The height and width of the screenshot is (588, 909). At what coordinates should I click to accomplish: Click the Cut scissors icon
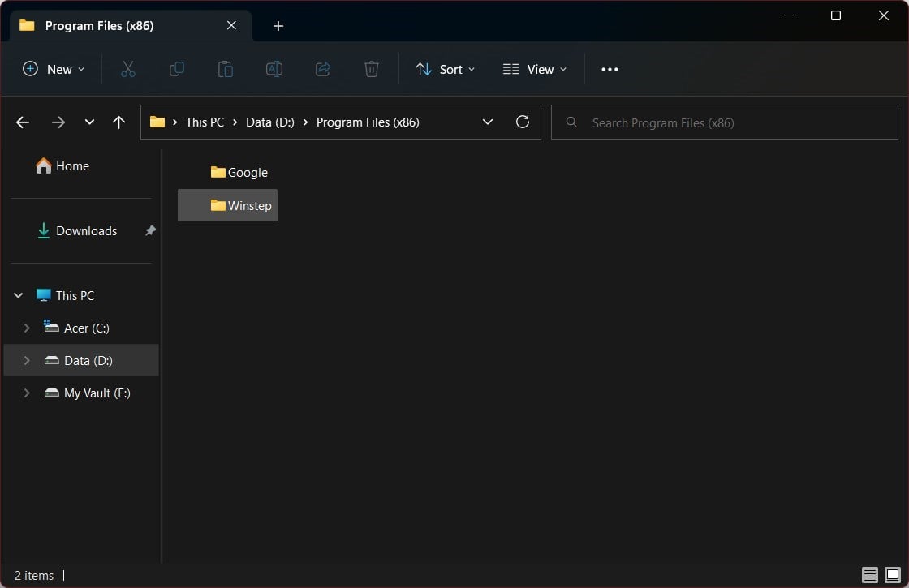pos(127,69)
